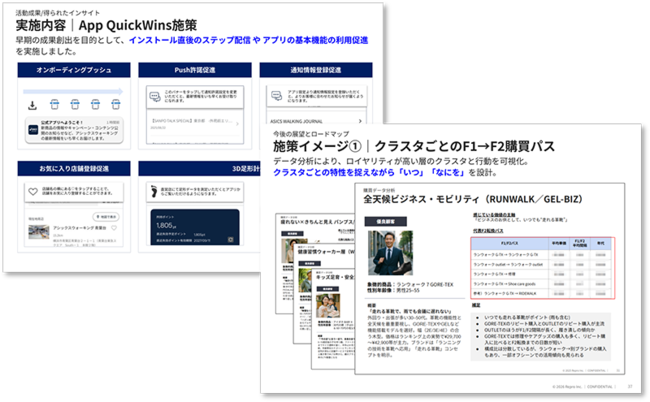Click the heading 全天候ビジネス・モビリティ（RUNWALK／GEL-BIZ）

point(473,199)
